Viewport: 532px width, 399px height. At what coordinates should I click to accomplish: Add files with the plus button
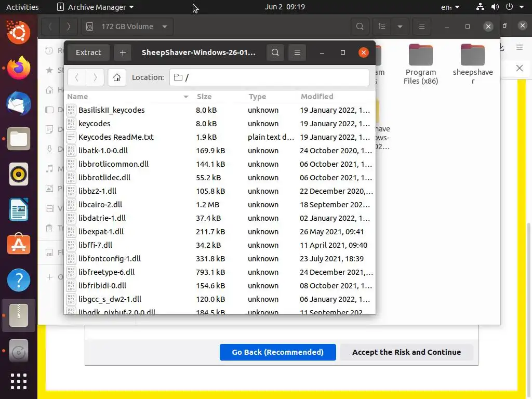tap(123, 52)
